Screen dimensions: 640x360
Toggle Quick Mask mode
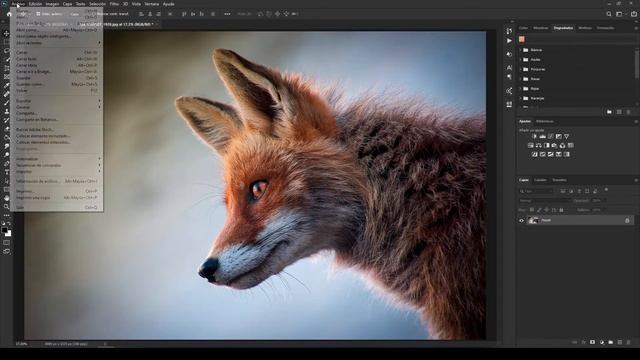coord(7,242)
